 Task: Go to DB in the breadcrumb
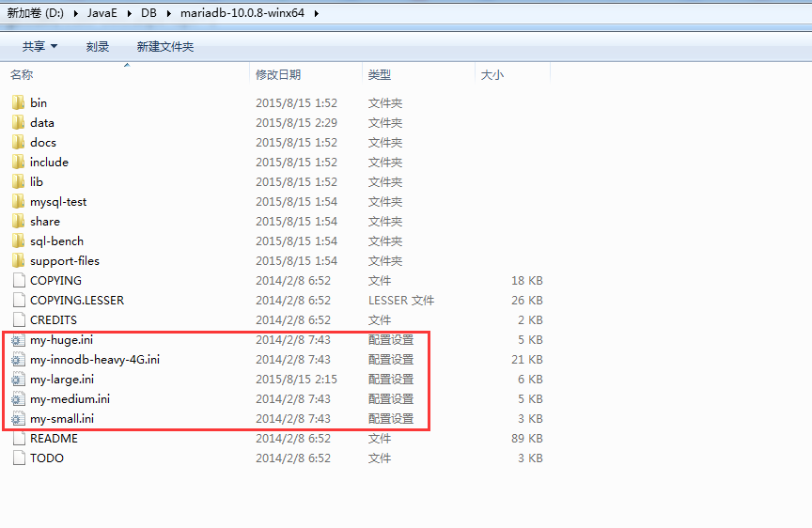click(148, 13)
